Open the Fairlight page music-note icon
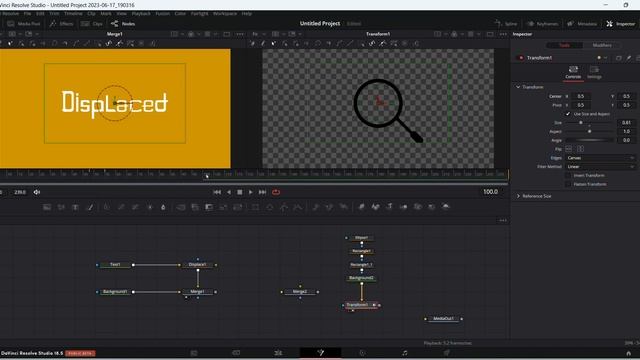Viewport: 640px width, 360px height. point(404,353)
